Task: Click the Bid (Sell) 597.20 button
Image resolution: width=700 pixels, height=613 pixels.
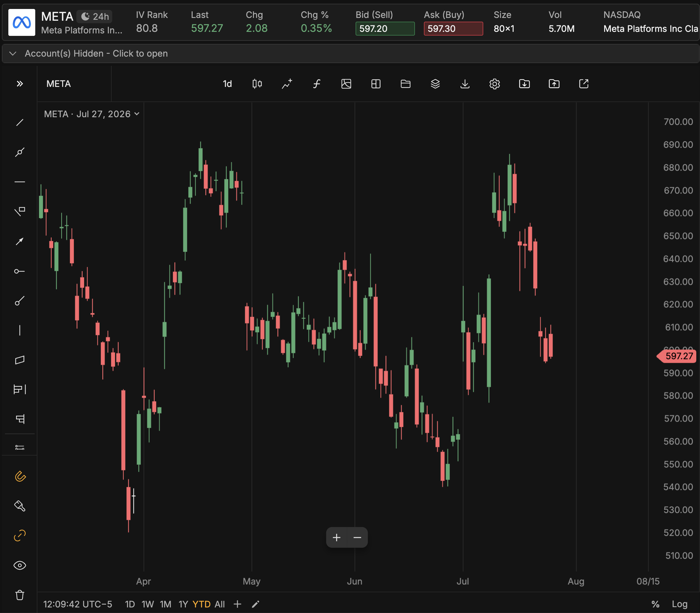Action: [x=385, y=28]
